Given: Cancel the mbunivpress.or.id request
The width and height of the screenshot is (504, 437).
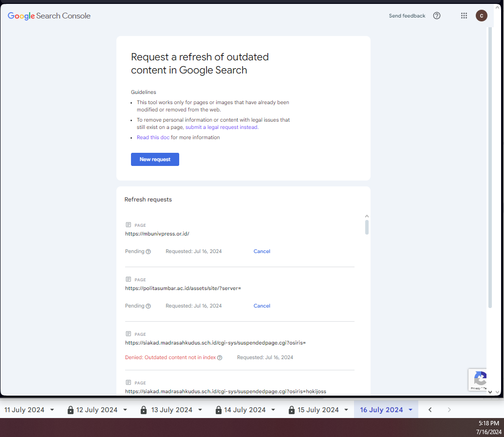Looking at the screenshot, I should [261, 251].
